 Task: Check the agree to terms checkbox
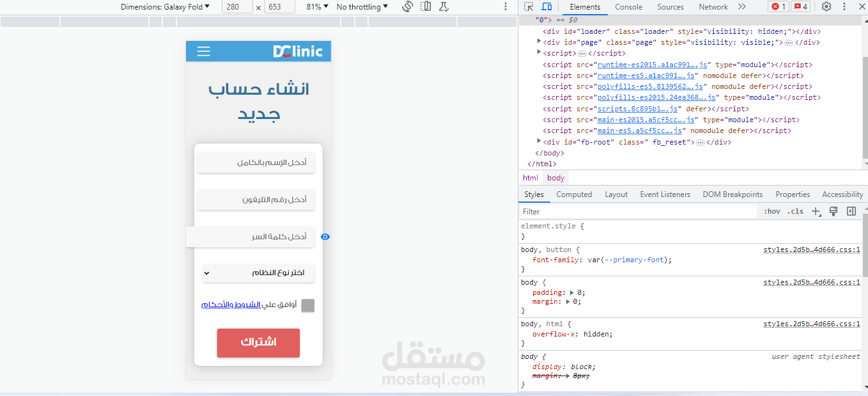click(x=307, y=305)
